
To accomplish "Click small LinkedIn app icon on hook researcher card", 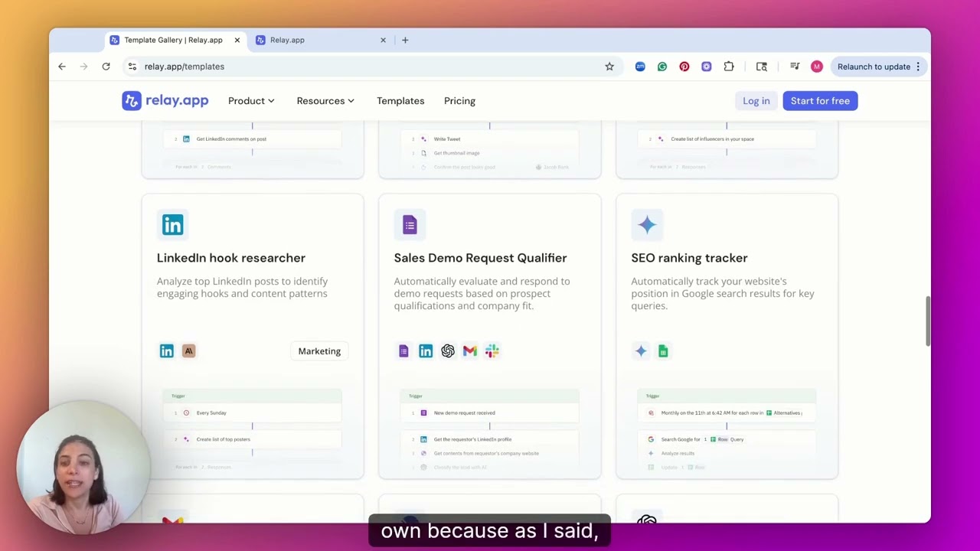I will click(166, 351).
